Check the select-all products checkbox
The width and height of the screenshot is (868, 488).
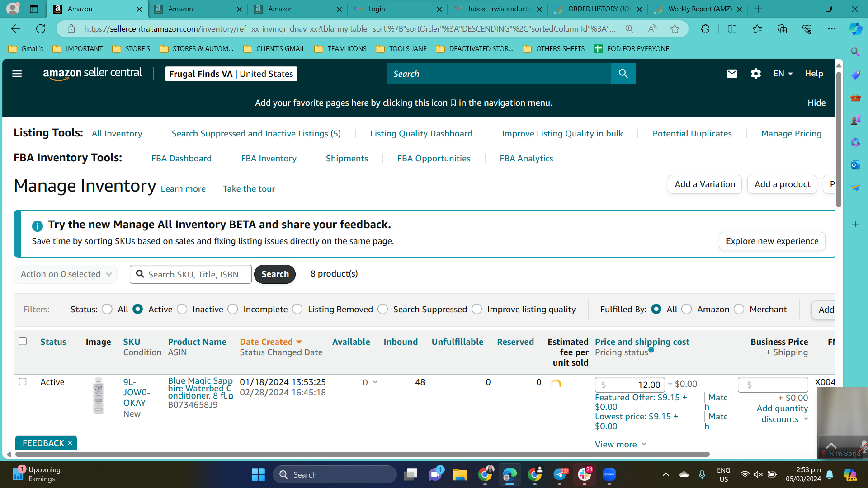(23, 341)
